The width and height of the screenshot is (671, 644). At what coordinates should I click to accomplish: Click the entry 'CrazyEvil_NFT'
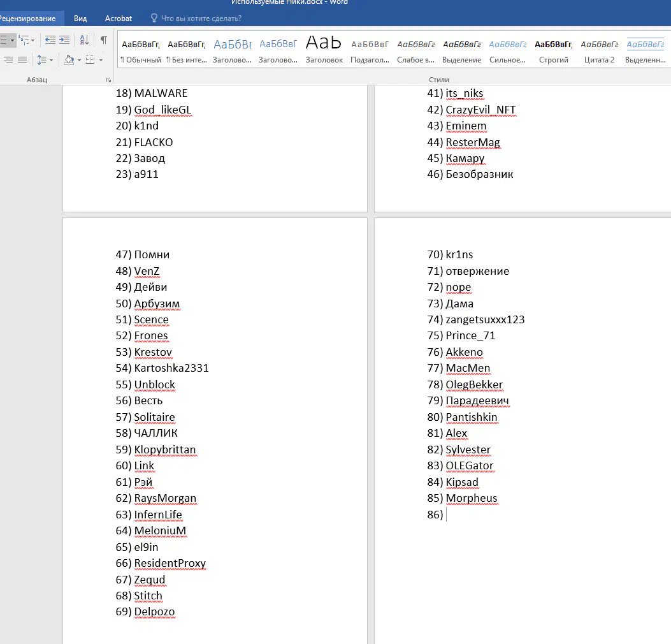(480, 110)
